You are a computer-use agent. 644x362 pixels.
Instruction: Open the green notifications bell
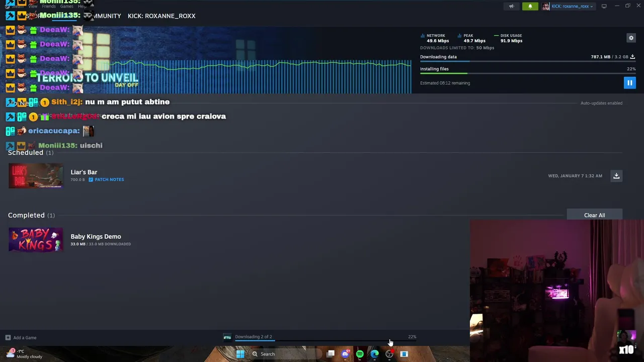(x=530, y=7)
